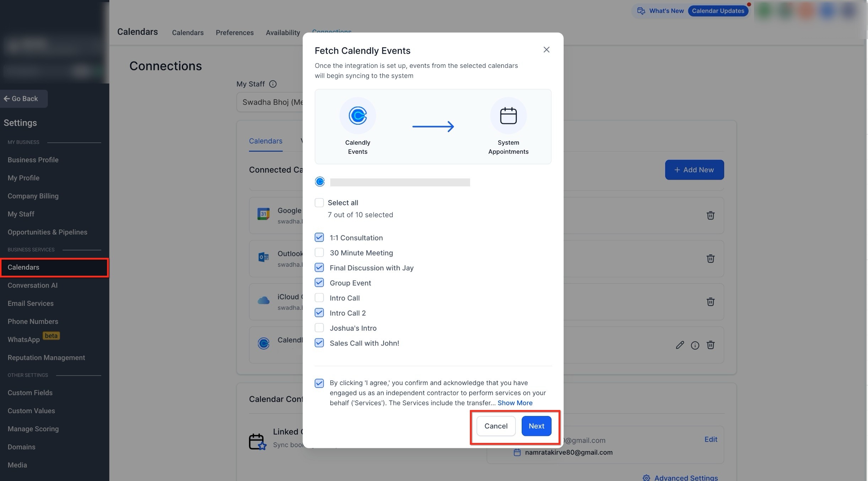The width and height of the screenshot is (868, 481).
Task: Click the Next button
Action: tap(536, 426)
